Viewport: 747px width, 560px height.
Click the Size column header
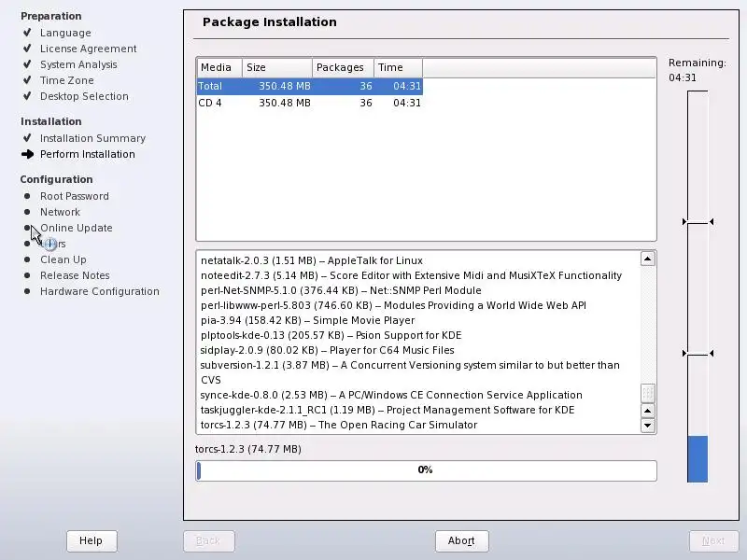[277, 67]
